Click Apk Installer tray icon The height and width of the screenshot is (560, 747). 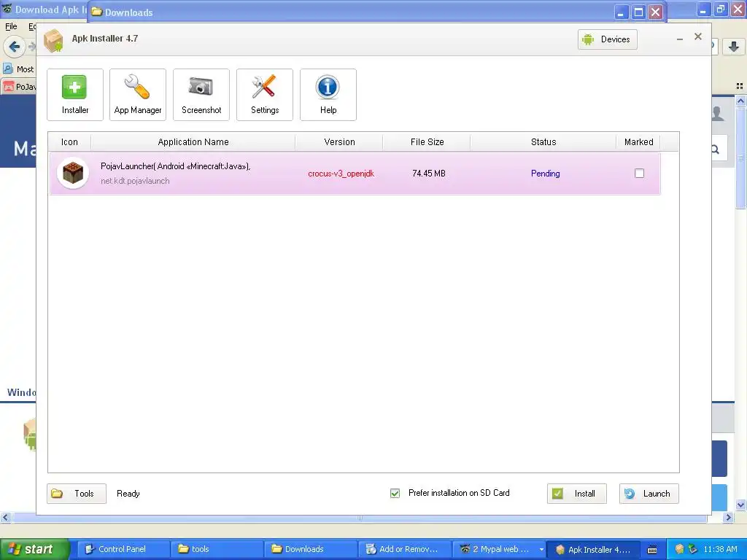click(679, 549)
